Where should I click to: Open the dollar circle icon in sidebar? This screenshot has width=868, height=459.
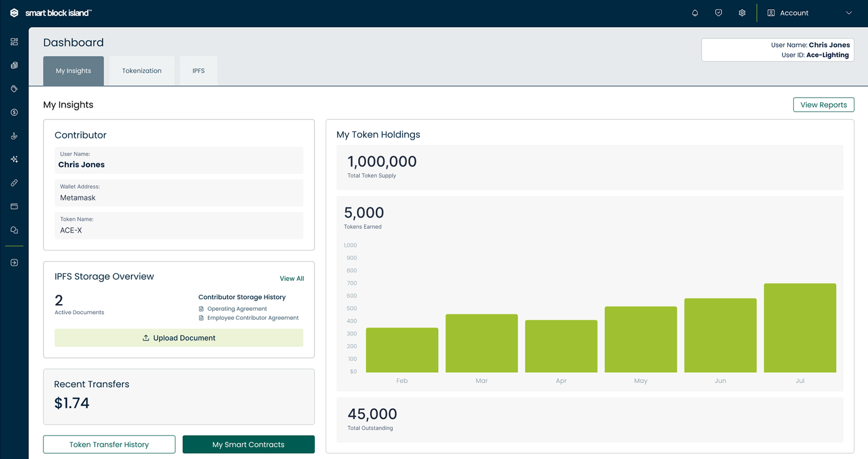(x=14, y=112)
